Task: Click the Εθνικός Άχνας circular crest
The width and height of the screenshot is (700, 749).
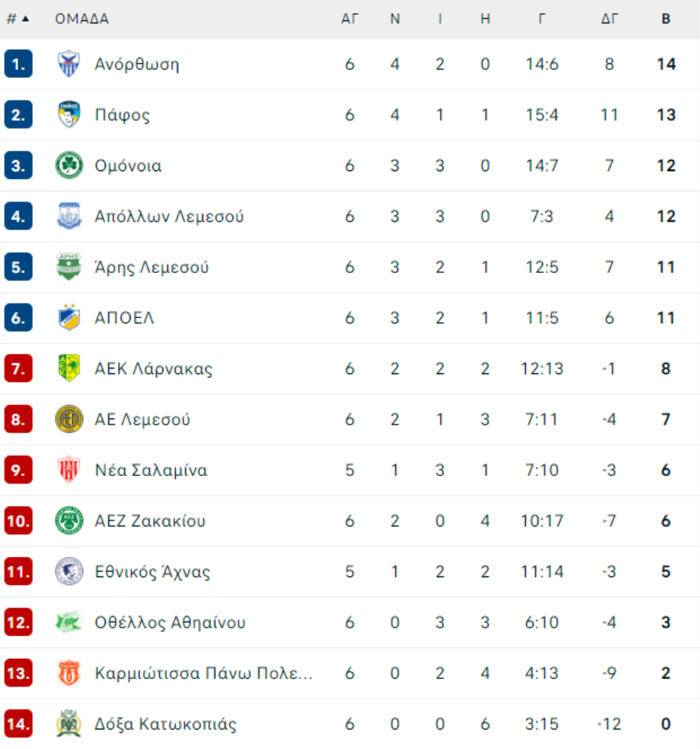Action: (x=68, y=572)
